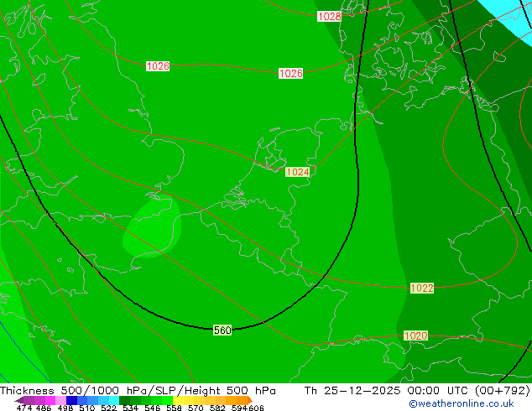
Task: Click the legend value 546
Action: coord(153,408)
